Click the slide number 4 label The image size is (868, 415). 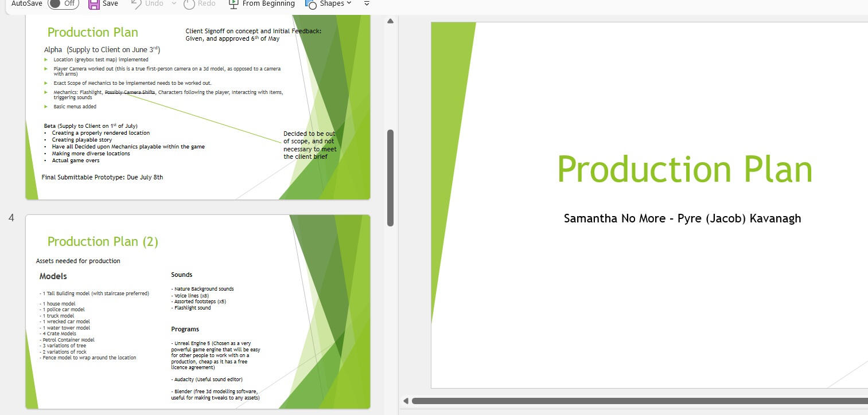tap(11, 218)
